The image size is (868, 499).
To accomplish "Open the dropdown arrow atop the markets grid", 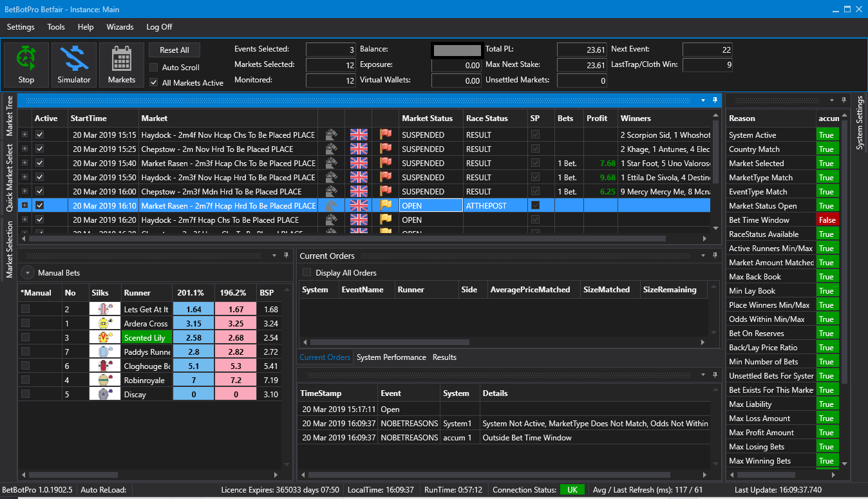I will 702,100.
